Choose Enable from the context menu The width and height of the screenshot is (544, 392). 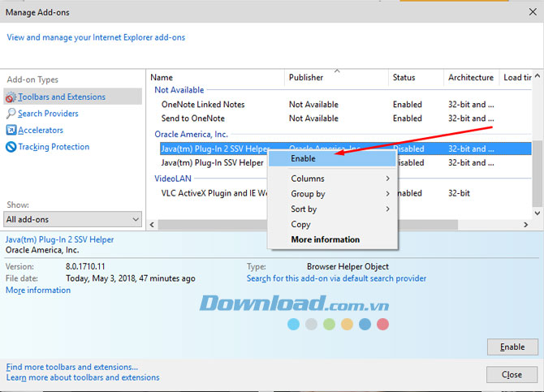(304, 159)
